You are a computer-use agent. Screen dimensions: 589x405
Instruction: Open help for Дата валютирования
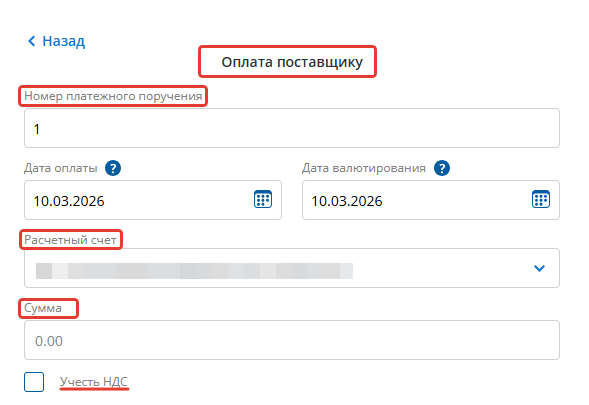pos(442,168)
